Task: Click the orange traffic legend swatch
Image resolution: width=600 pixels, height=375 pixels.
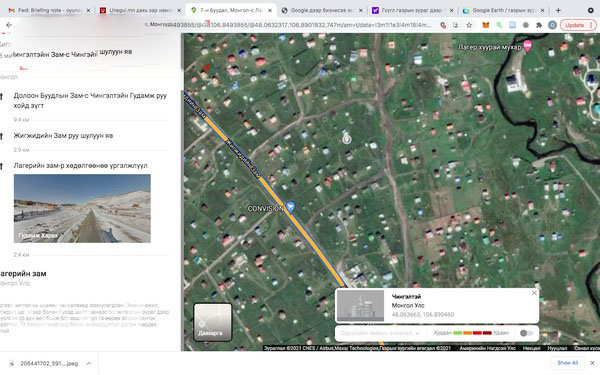Action: pyautogui.click(x=467, y=333)
